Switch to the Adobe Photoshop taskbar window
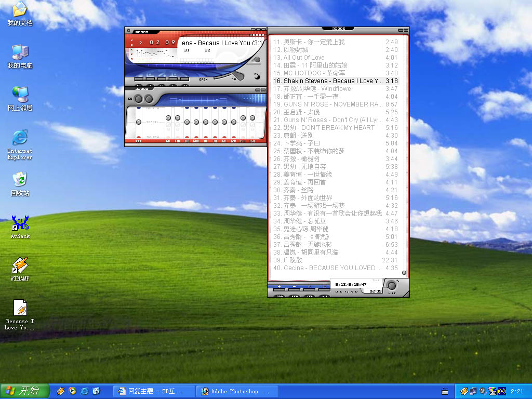 237,391
